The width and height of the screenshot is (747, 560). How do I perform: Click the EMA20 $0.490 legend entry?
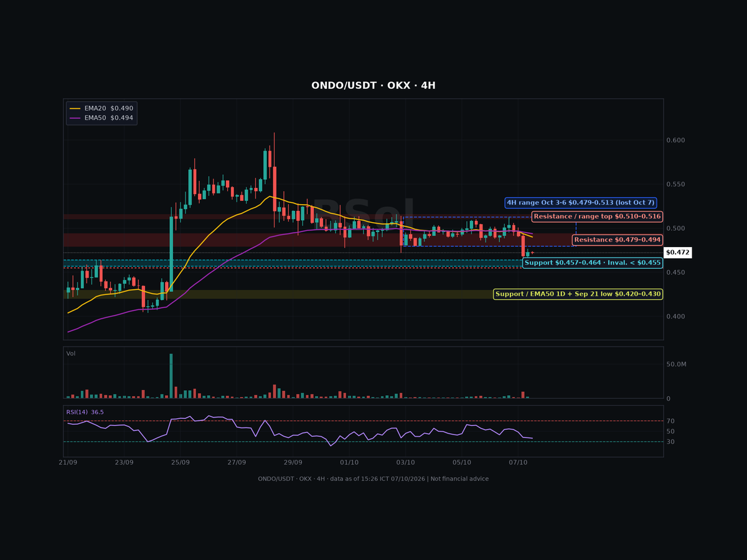101,108
